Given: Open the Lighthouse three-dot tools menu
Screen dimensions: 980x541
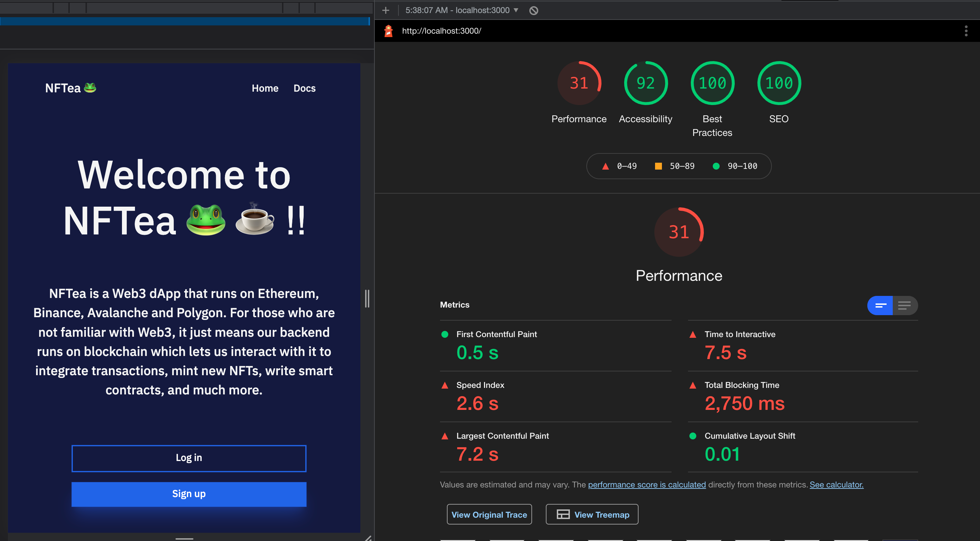Looking at the screenshot, I should coord(966,31).
